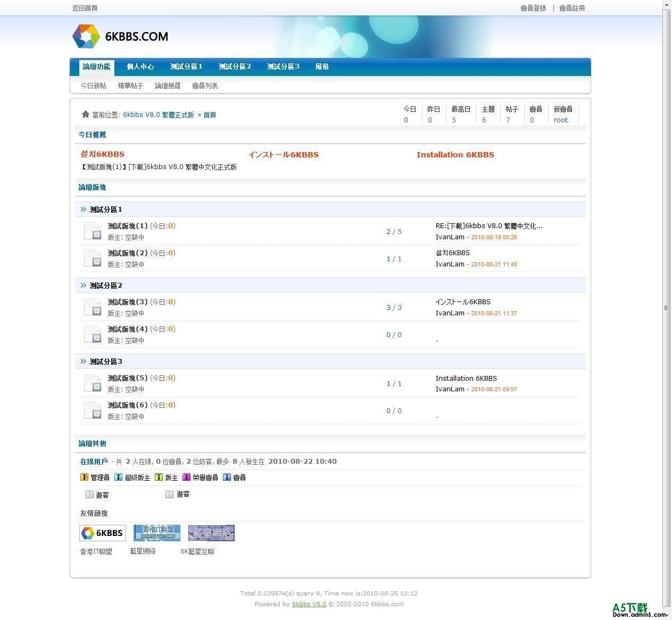The height and width of the screenshot is (620, 672).
Task: Open recommended post インストール6KBBS in red
Action: click(x=283, y=155)
